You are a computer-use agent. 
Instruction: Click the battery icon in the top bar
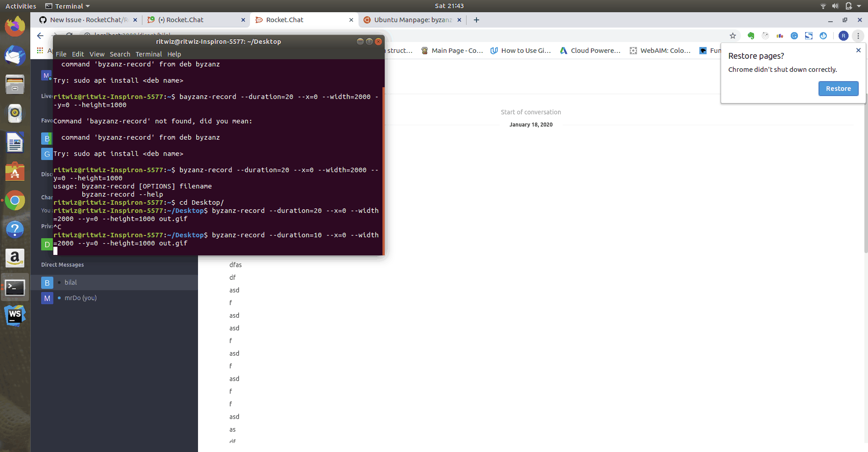click(x=848, y=6)
